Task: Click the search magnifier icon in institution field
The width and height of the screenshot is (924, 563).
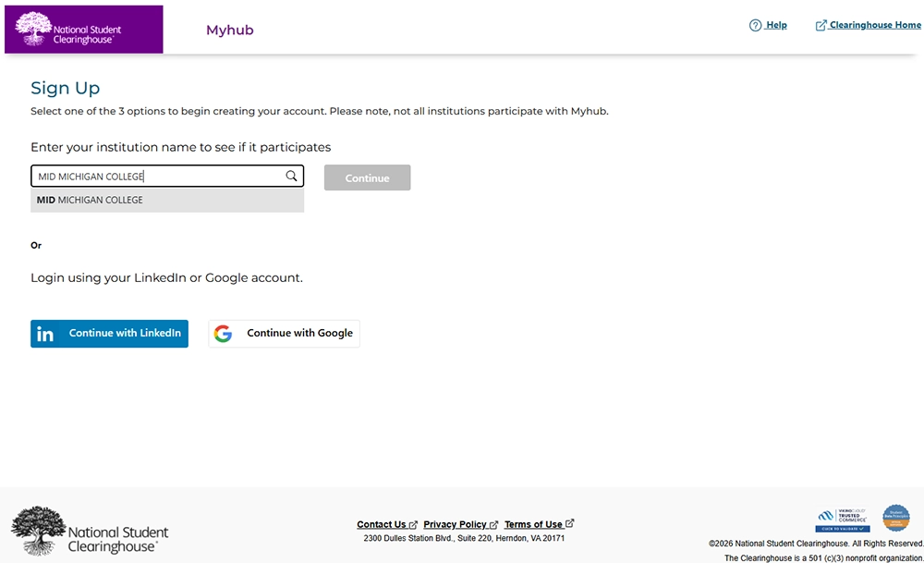Action: tap(291, 176)
